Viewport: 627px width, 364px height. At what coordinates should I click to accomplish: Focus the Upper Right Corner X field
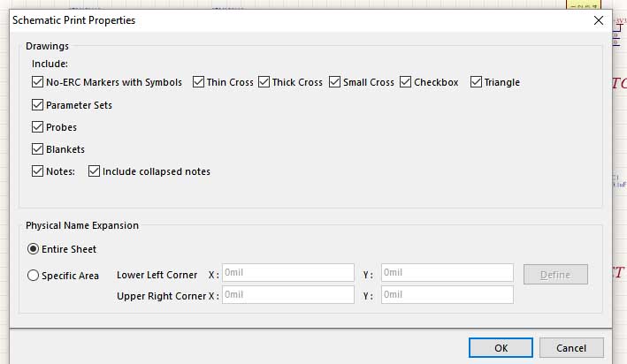click(x=287, y=295)
